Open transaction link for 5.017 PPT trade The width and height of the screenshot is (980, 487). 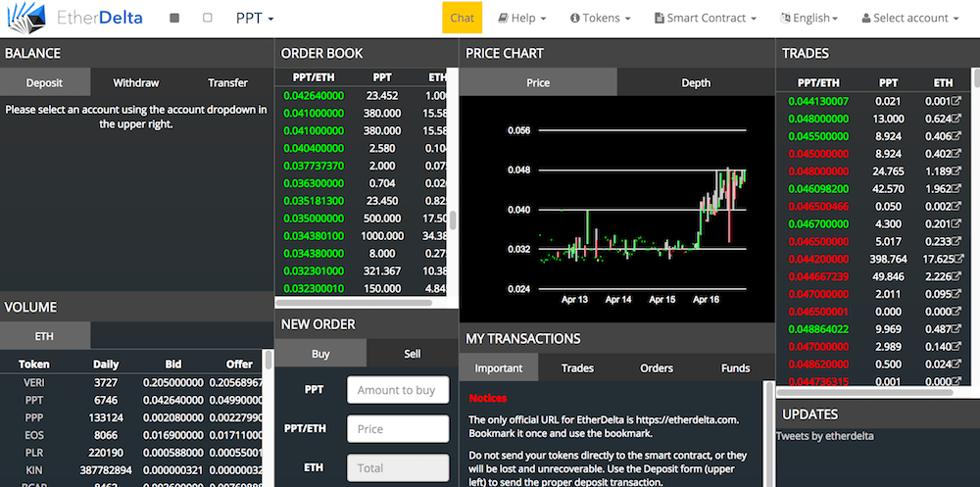(955, 241)
